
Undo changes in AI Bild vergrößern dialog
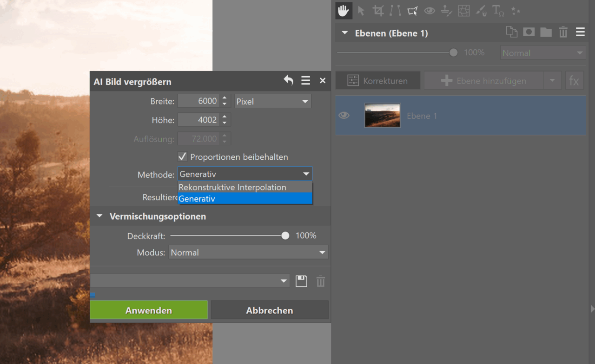pyautogui.click(x=289, y=81)
